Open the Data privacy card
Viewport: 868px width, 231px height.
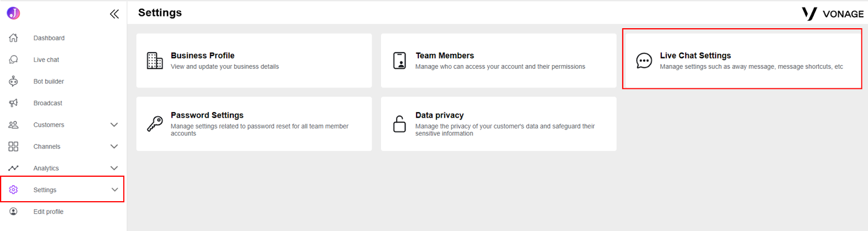499,124
